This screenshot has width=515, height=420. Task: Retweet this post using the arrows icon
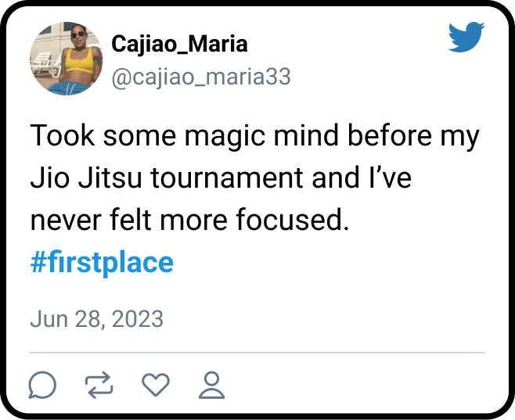point(99,384)
